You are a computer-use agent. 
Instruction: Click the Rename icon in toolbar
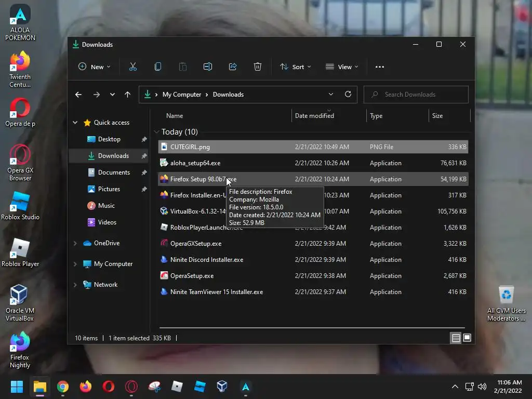coord(208,67)
